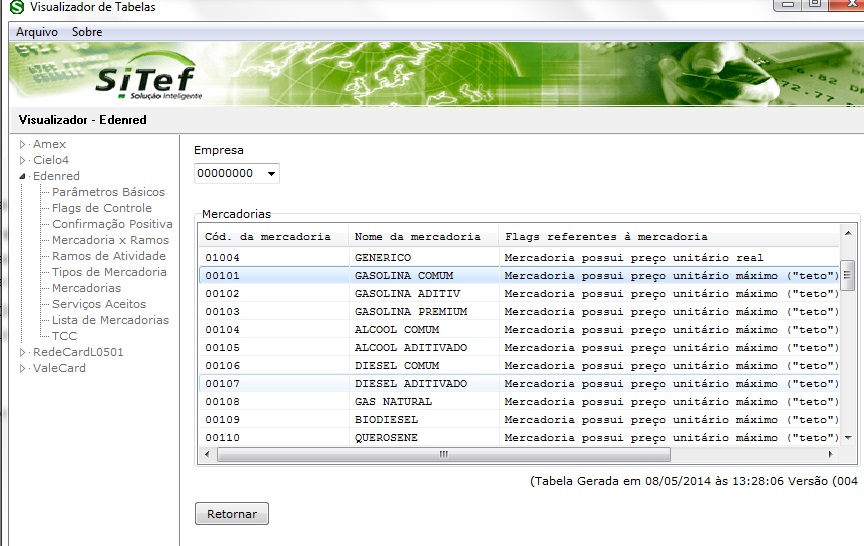
Task: Collapse the Edenred tree node
Action: click(22, 176)
